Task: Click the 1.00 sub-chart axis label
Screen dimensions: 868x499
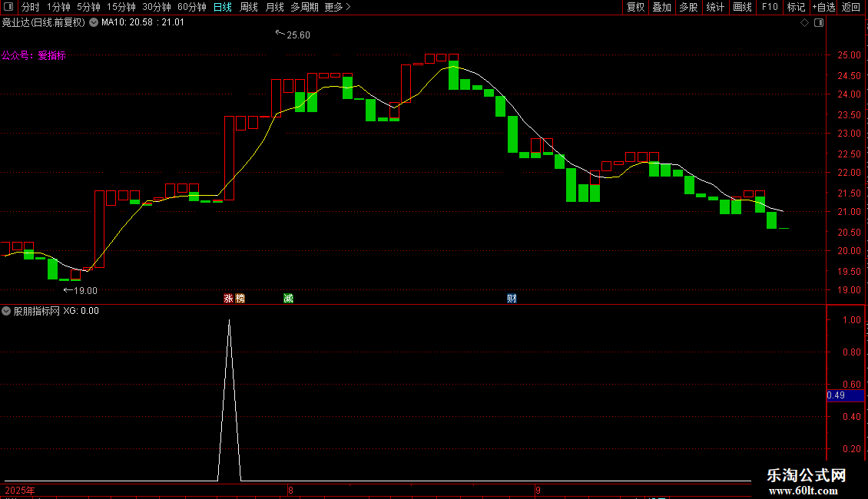Action: (x=851, y=320)
